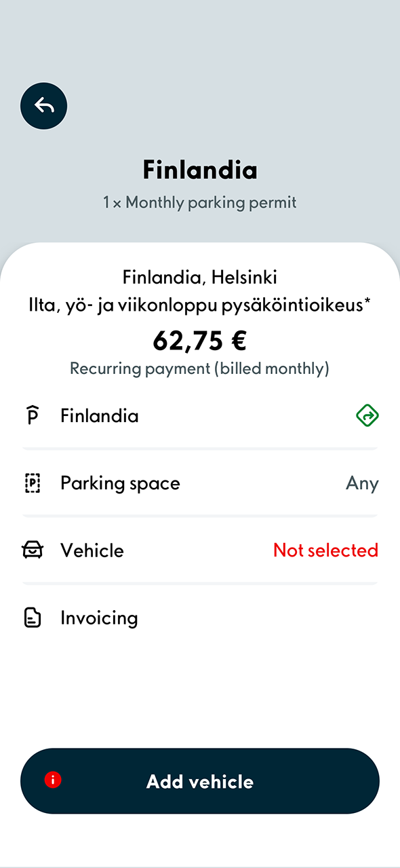Click the Monthly parking permit subtitle
The height and width of the screenshot is (868, 400).
tap(200, 202)
